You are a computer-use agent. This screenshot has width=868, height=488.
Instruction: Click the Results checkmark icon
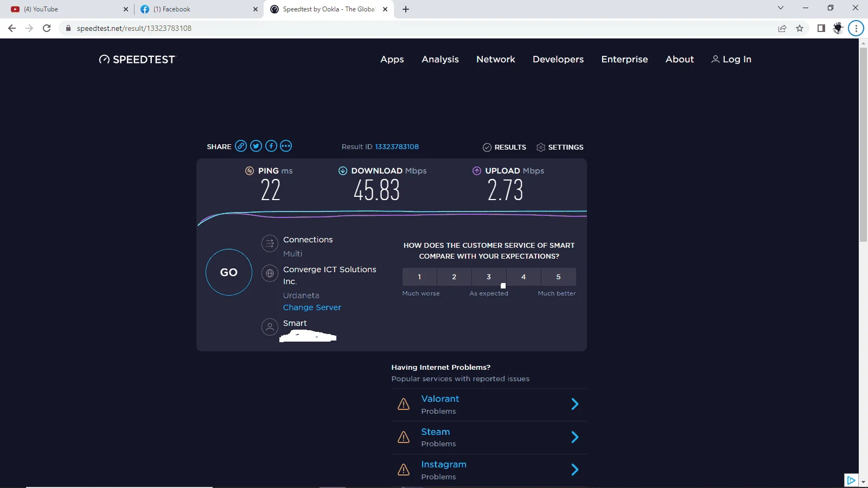point(487,147)
